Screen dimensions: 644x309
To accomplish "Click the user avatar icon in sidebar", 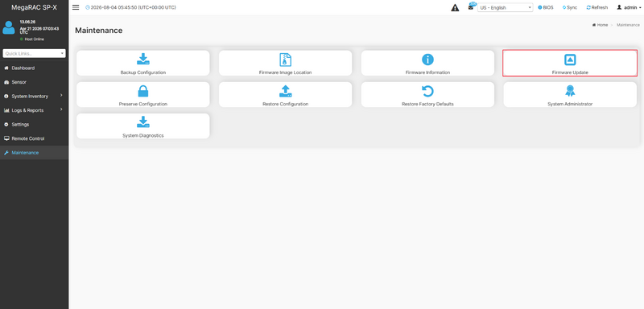I will pos(9,27).
